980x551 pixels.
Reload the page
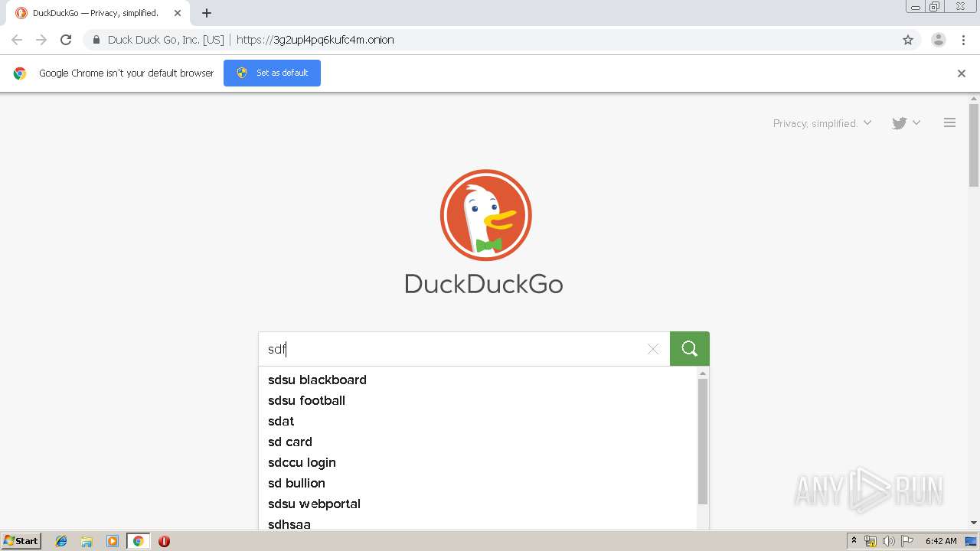pyautogui.click(x=66, y=40)
